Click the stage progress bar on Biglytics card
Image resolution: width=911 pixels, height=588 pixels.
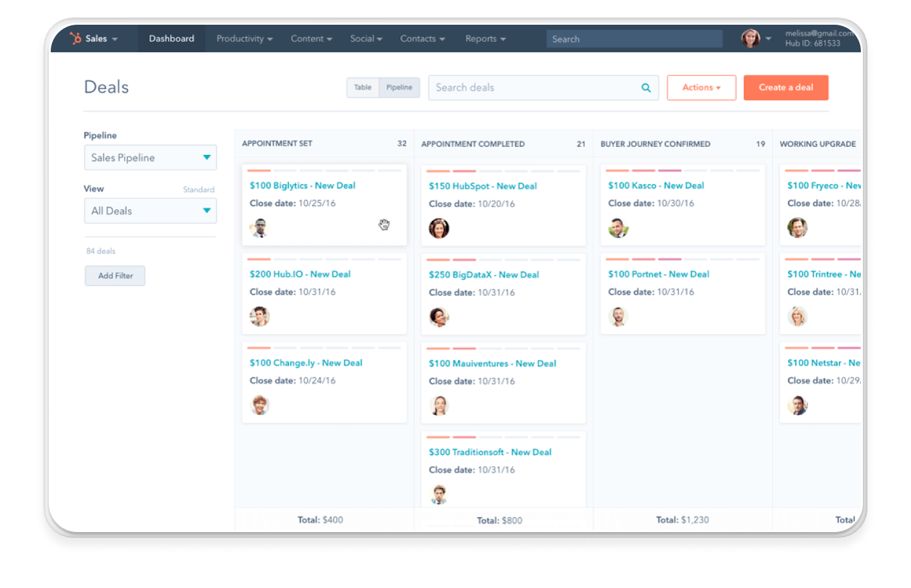pos(324,170)
